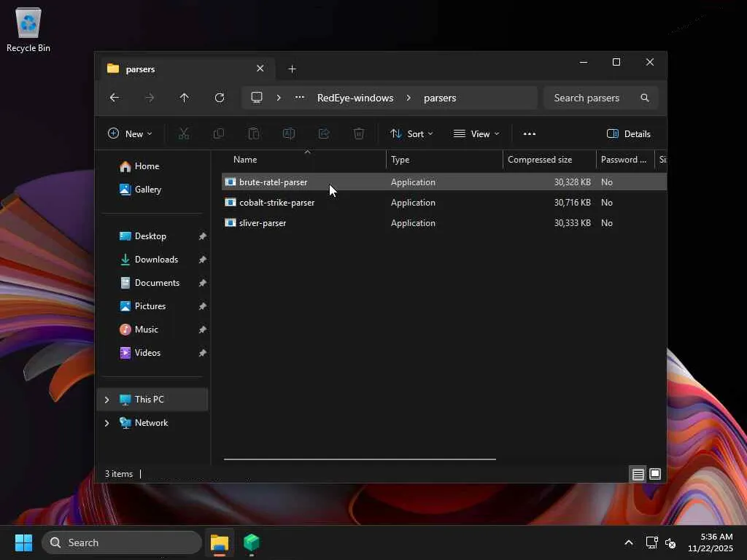Switch to large thumbnails view layout
Screen dimensions: 747x560
655,474
